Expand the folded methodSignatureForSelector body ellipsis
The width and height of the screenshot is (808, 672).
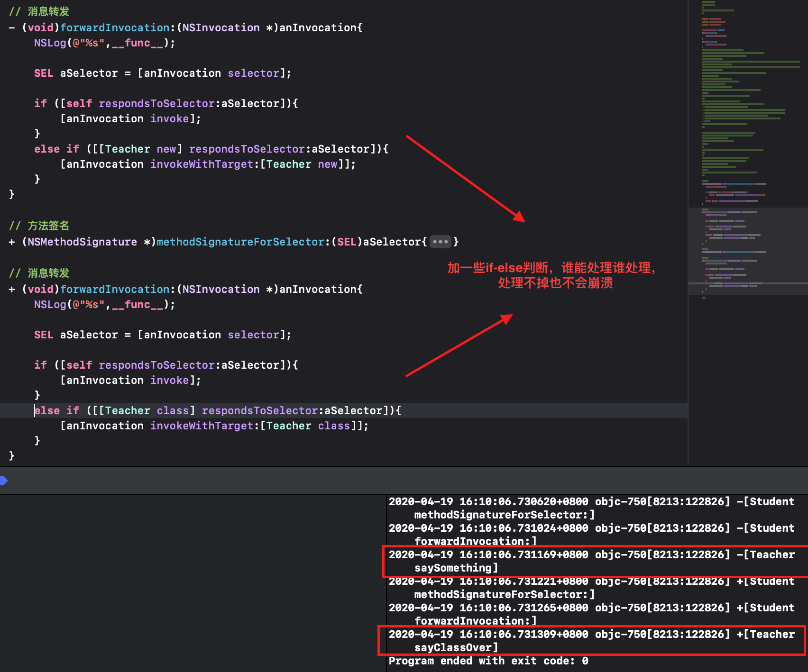440,242
